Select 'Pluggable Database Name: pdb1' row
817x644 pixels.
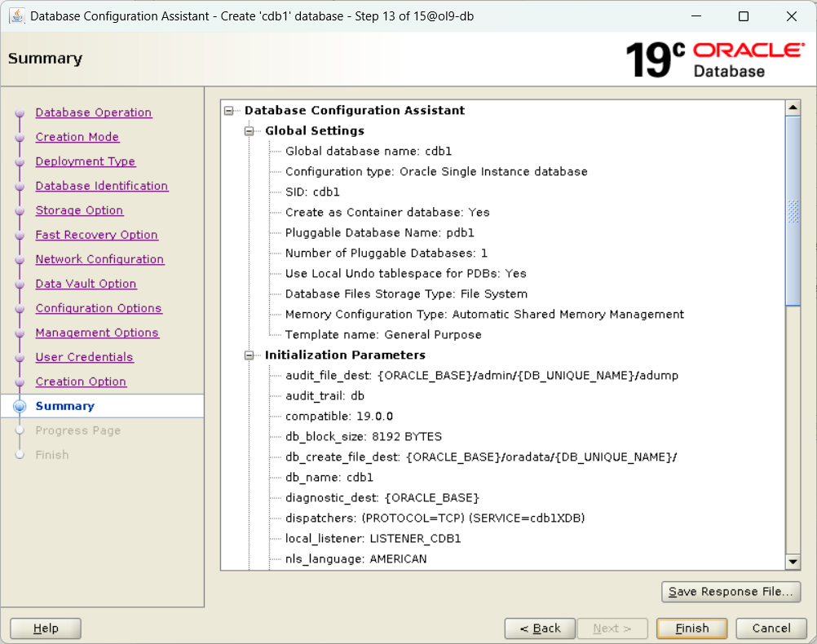click(x=379, y=232)
